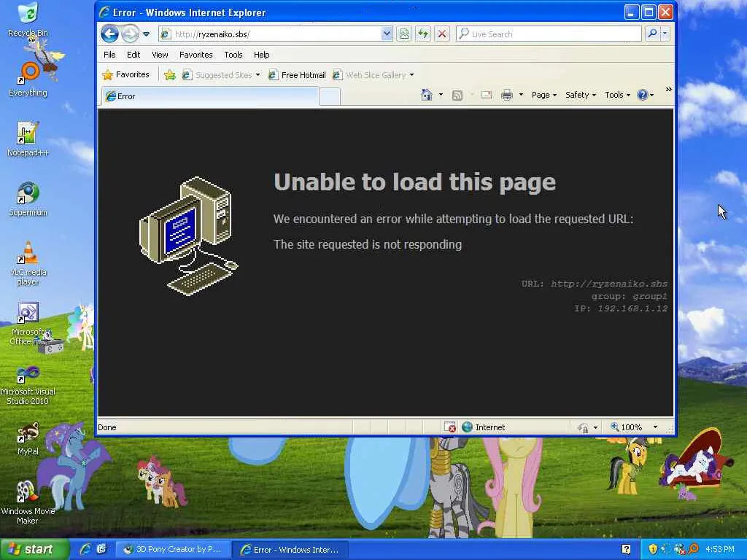The height and width of the screenshot is (560, 747).
Task: Open the Edit menu
Action: pyautogui.click(x=133, y=55)
